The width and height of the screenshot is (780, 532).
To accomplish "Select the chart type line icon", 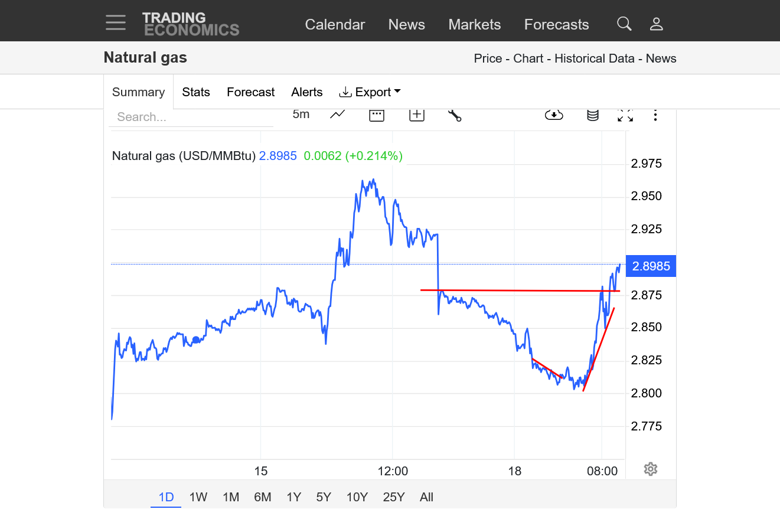I will pos(338,115).
